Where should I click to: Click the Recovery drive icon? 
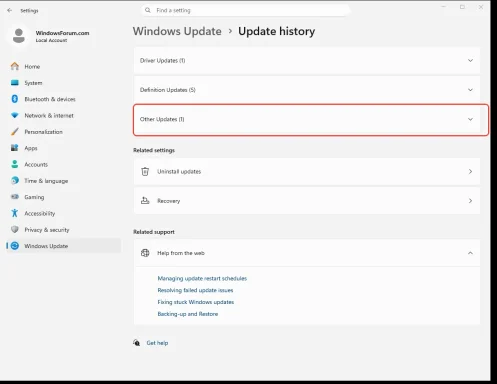(145, 201)
